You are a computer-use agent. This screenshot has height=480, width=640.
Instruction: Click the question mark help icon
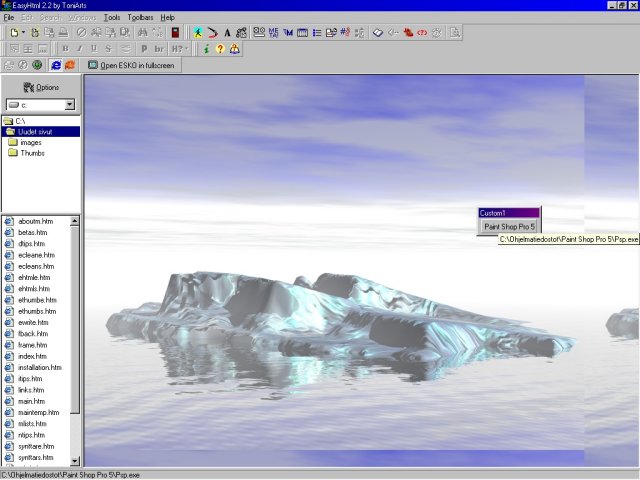[x=220, y=48]
